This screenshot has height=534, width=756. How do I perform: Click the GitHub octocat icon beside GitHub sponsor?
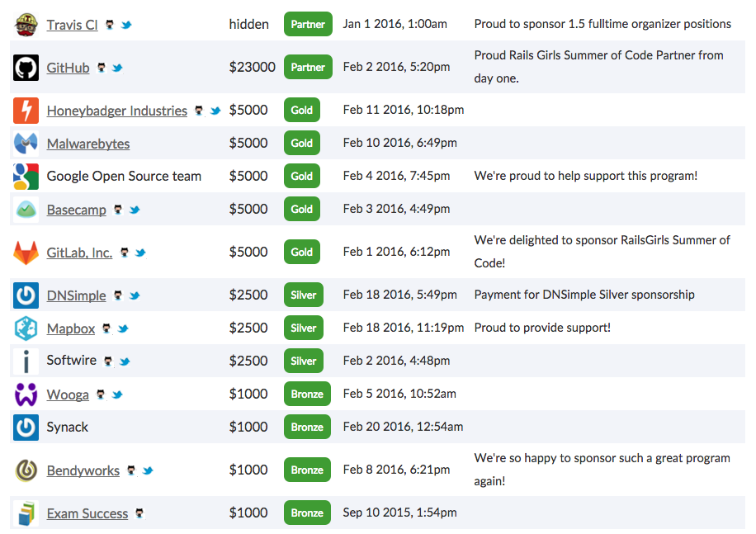coord(102,68)
